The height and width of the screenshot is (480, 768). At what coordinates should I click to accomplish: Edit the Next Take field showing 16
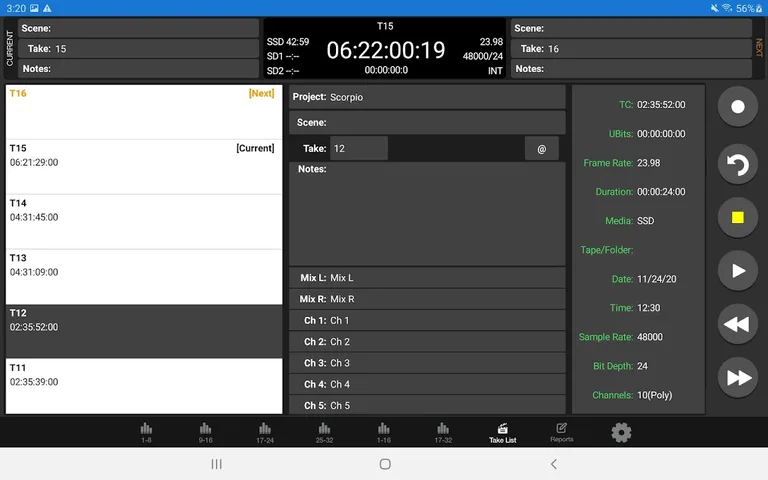point(631,48)
